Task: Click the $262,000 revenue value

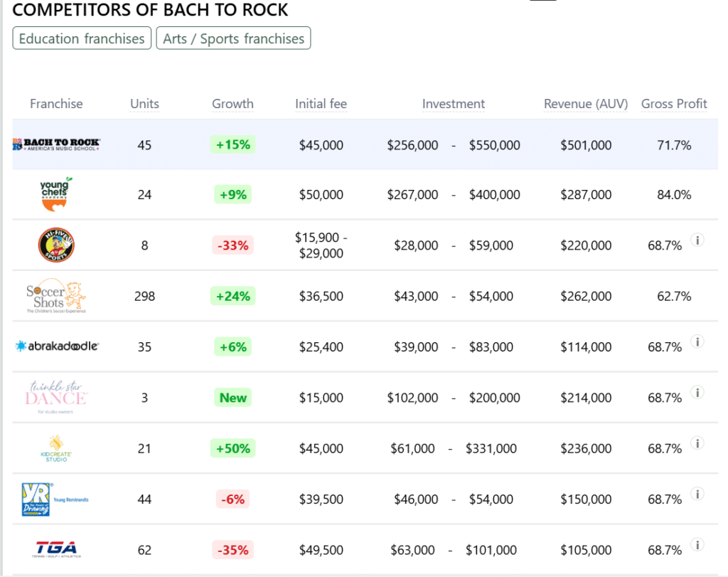Action: coord(586,296)
